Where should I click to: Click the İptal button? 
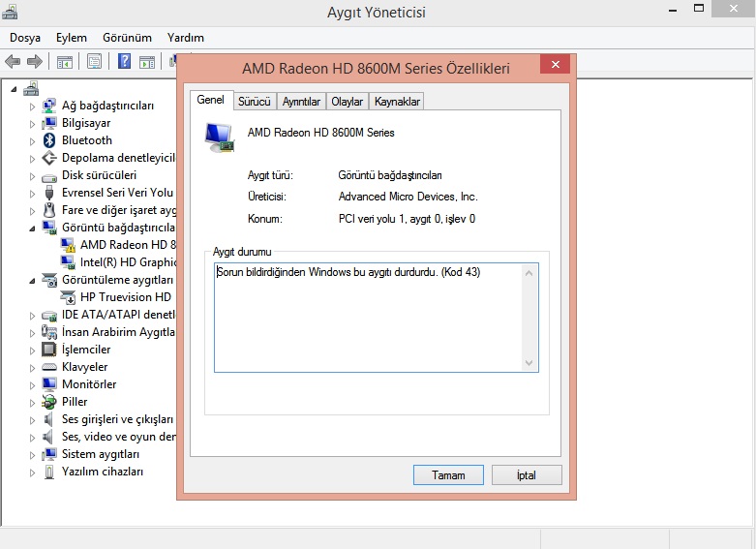click(x=527, y=475)
